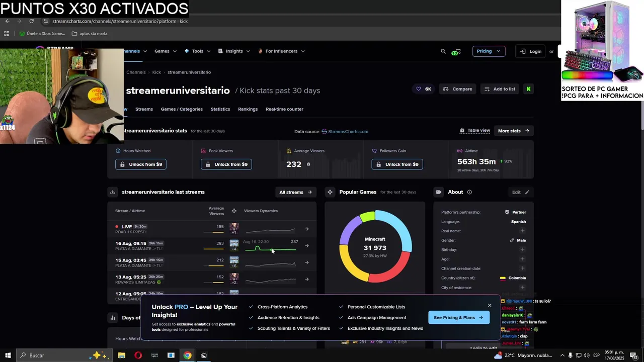Add Real name with the plus icon
This screenshot has height=362, width=644.
pyautogui.click(x=522, y=231)
